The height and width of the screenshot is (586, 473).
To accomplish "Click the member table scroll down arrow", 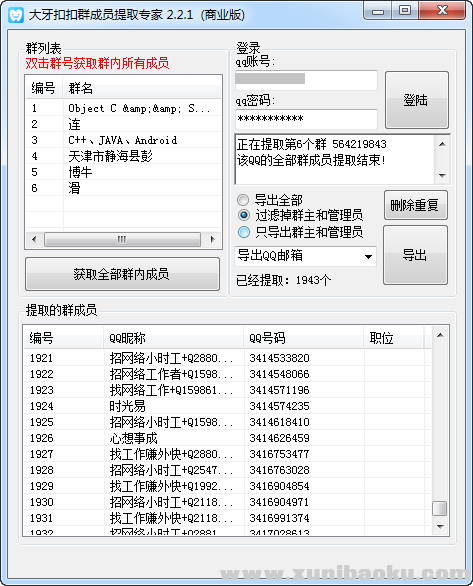I will 440,527.
